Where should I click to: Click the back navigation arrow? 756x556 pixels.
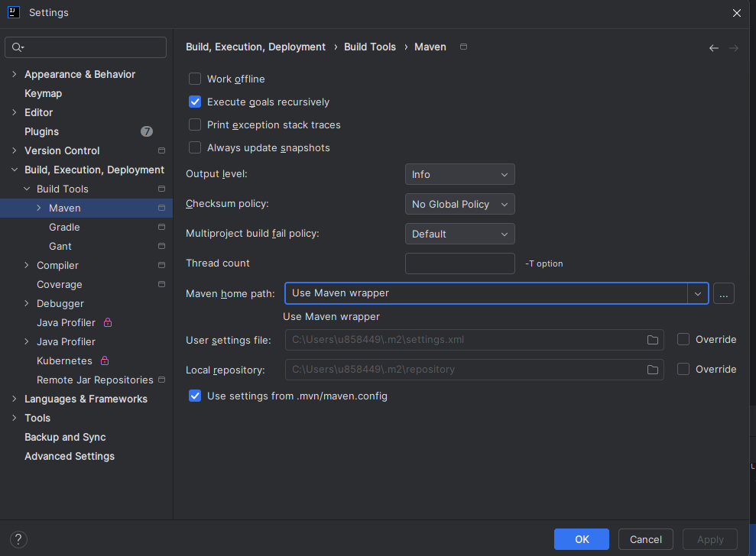714,47
